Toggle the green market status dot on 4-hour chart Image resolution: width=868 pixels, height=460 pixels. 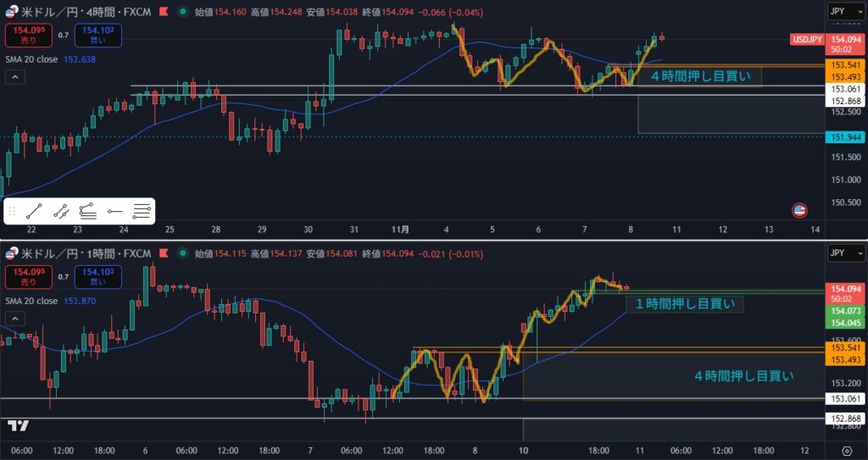182,14
